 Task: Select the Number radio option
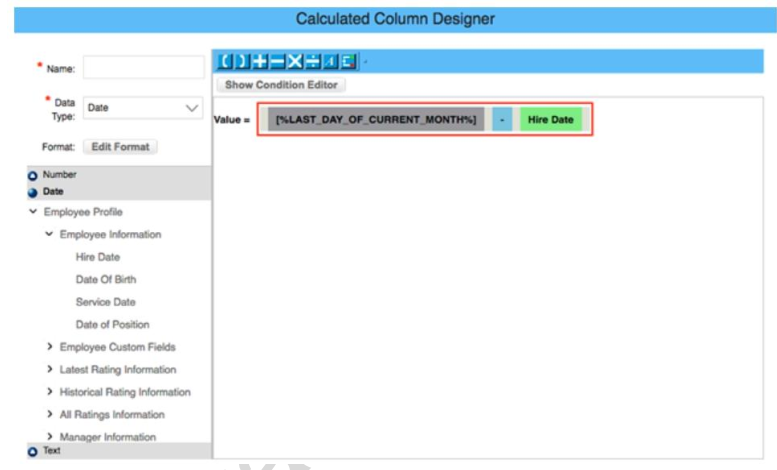click(33, 175)
